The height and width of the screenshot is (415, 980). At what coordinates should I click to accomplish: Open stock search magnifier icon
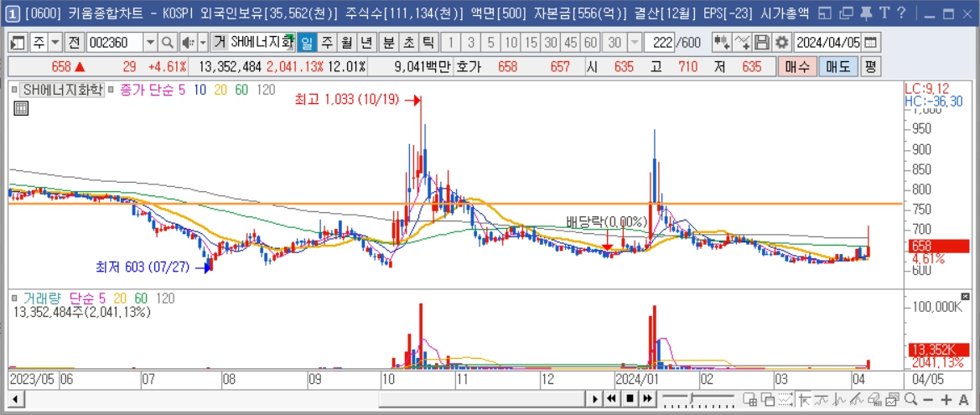168,43
